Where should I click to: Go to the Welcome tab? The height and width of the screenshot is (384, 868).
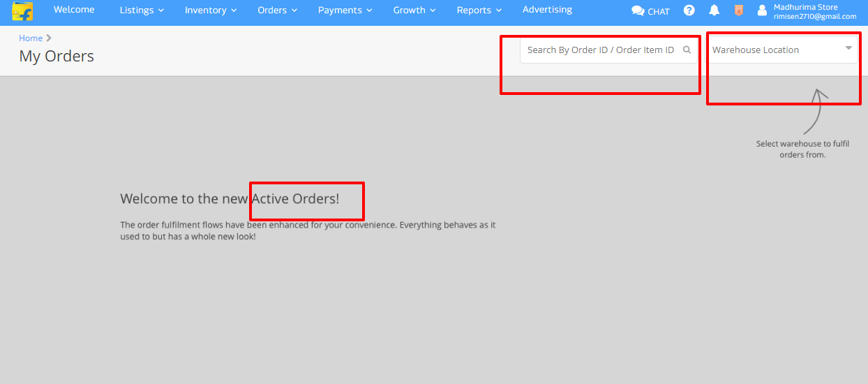(x=74, y=10)
